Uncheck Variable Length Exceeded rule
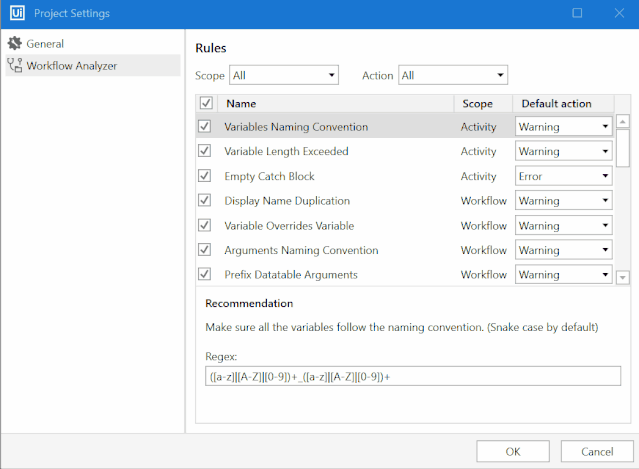The width and height of the screenshot is (639, 469). pos(205,151)
